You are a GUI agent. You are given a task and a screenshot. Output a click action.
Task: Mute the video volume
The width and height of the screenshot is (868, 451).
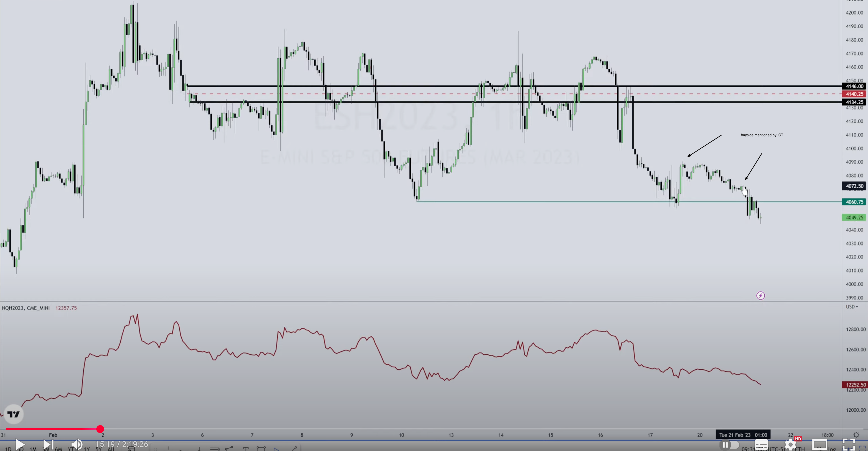click(x=77, y=444)
